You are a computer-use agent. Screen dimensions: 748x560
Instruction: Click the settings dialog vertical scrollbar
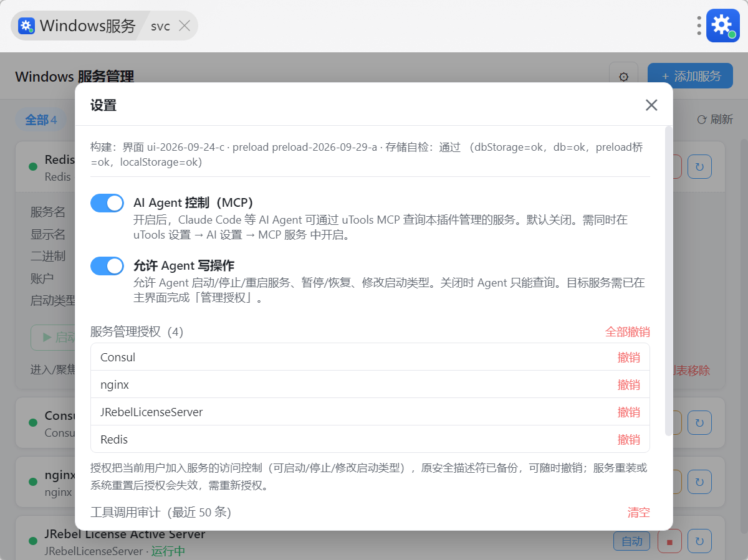[x=669, y=280]
